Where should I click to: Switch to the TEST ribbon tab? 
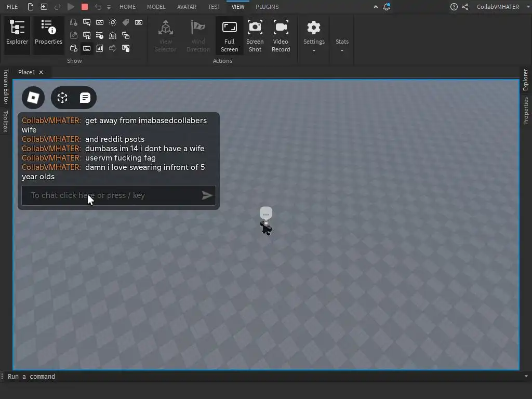point(214,7)
